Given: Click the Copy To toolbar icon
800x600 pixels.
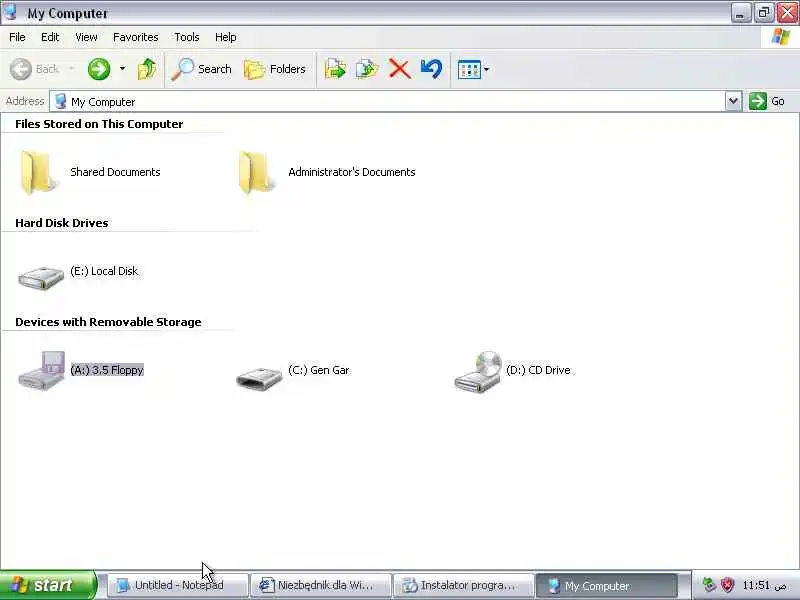Looking at the screenshot, I should point(367,69).
